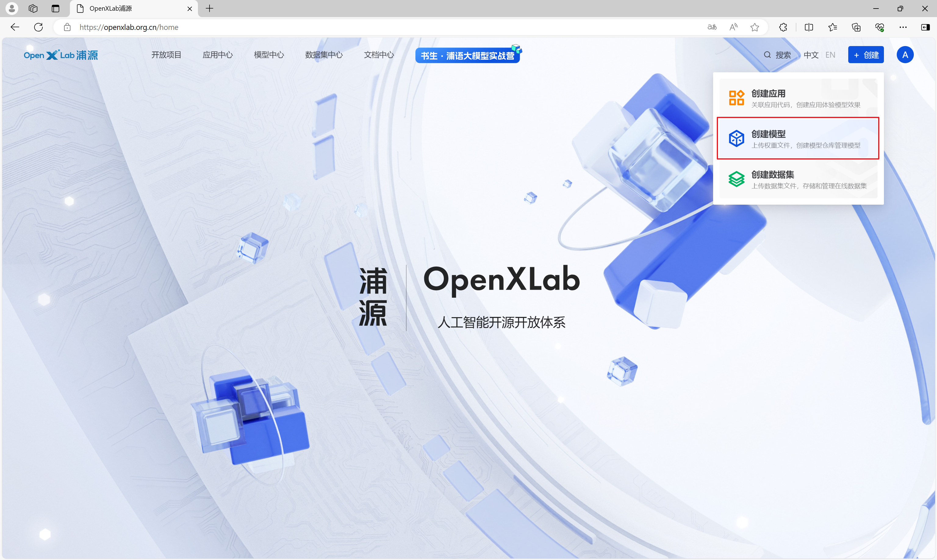
Task: Open 文档中心 from the navigation
Action: click(x=379, y=55)
